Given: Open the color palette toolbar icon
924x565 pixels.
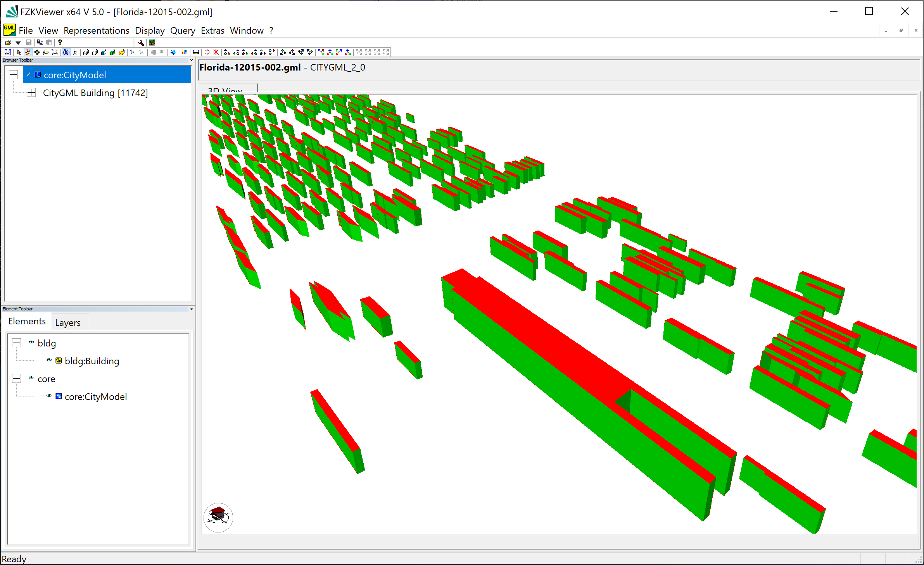Looking at the screenshot, I should (184, 52).
